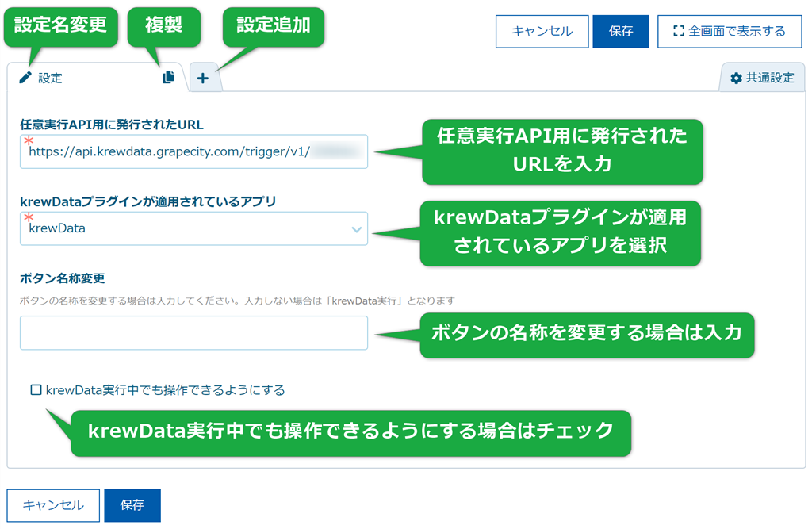This screenshot has height=529, width=812.
Task: Click the pencil icon to rename the setting
Action: click(x=25, y=78)
